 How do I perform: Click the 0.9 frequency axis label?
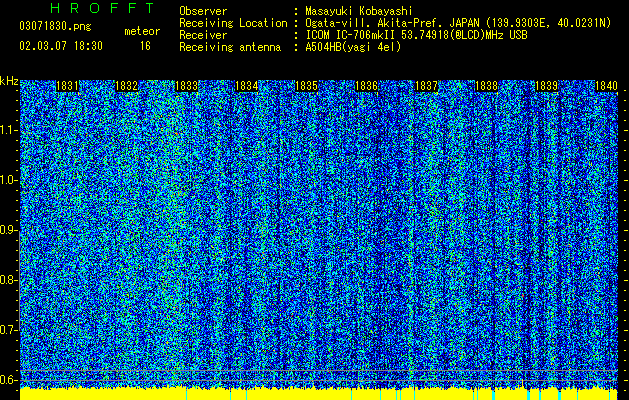(9, 230)
